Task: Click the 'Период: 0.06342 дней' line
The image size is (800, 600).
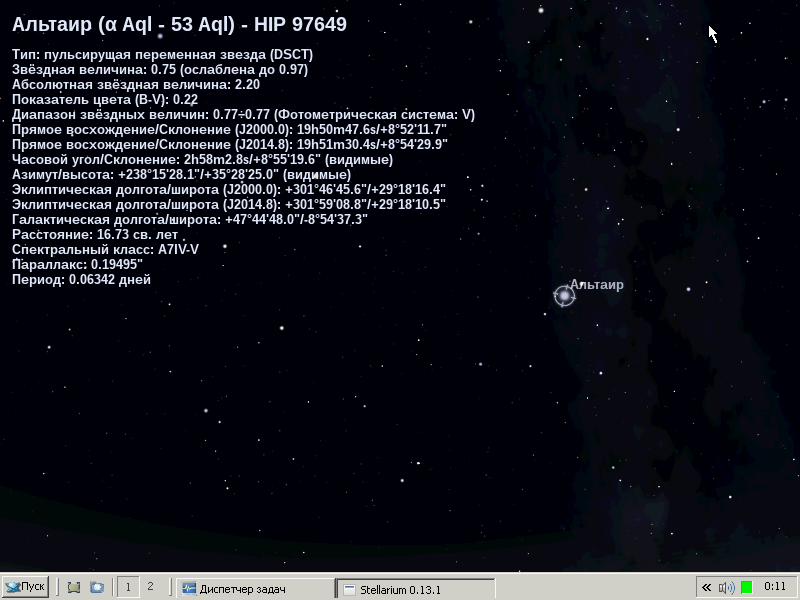Action: pyautogui.click(x=81, y=280)
